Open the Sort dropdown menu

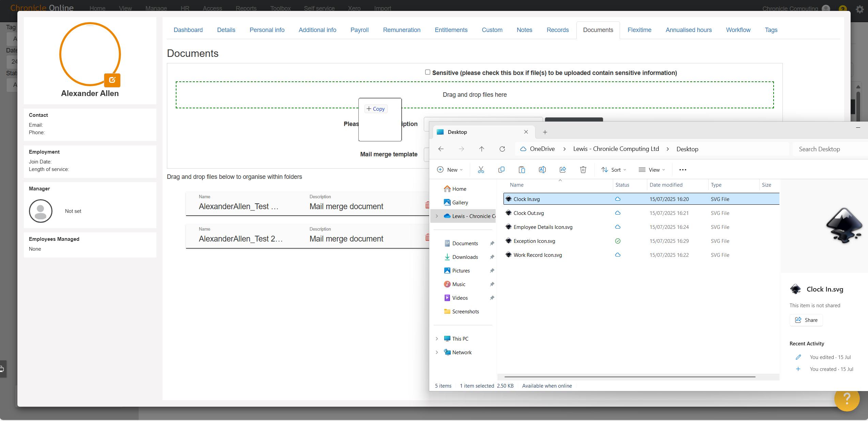click(x=614, y=170)
